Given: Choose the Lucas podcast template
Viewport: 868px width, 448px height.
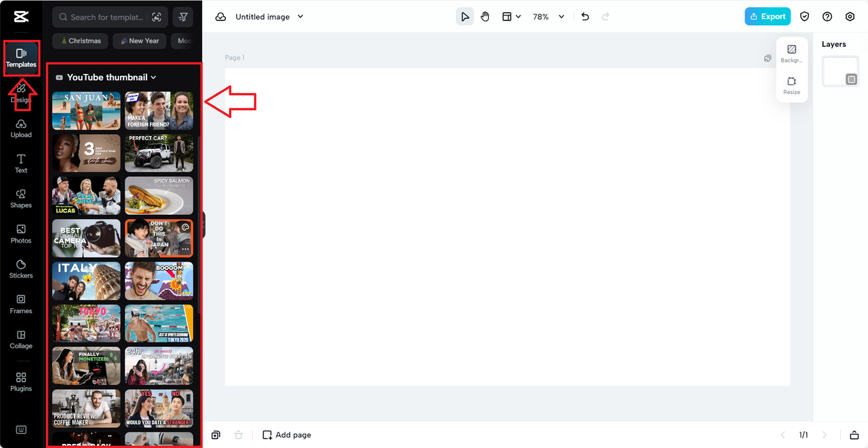Looking at the screenshot, I should pyautogui.click(x=86, y=196).
